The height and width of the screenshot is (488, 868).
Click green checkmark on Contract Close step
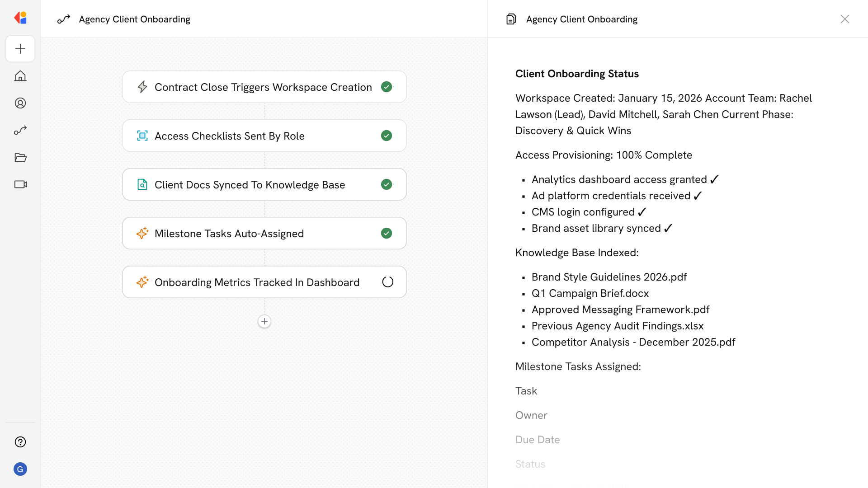(x=387, y=87)
